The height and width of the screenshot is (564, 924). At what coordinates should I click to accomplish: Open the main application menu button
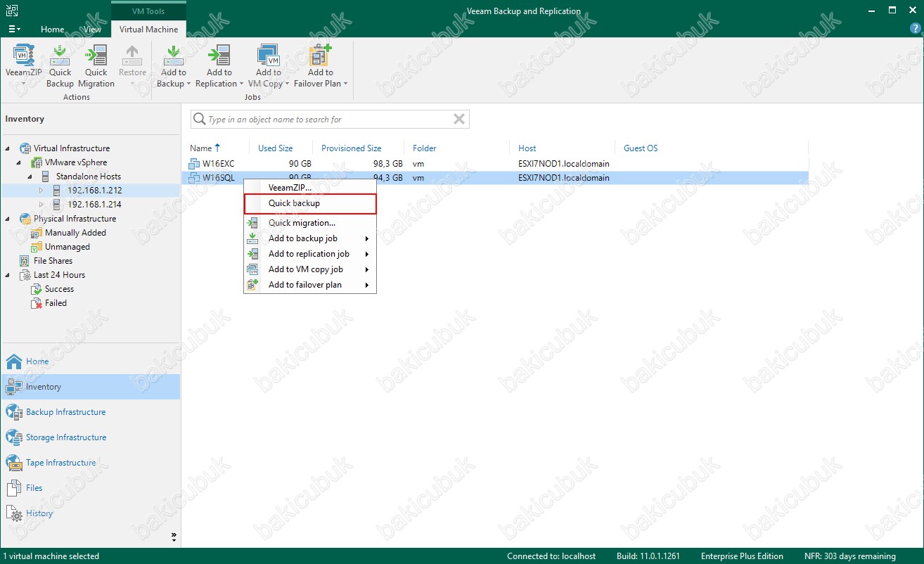(x=14, y=30)
